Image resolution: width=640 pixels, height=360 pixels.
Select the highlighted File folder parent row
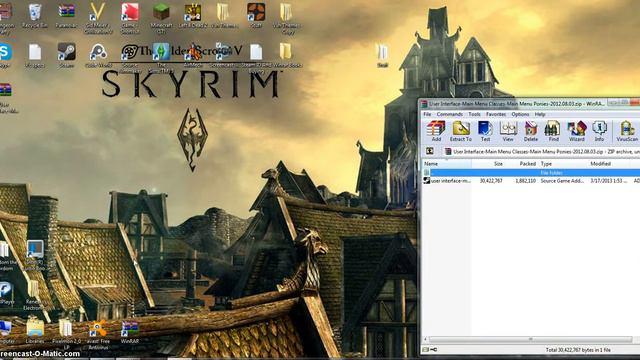(x=531, y=173)
